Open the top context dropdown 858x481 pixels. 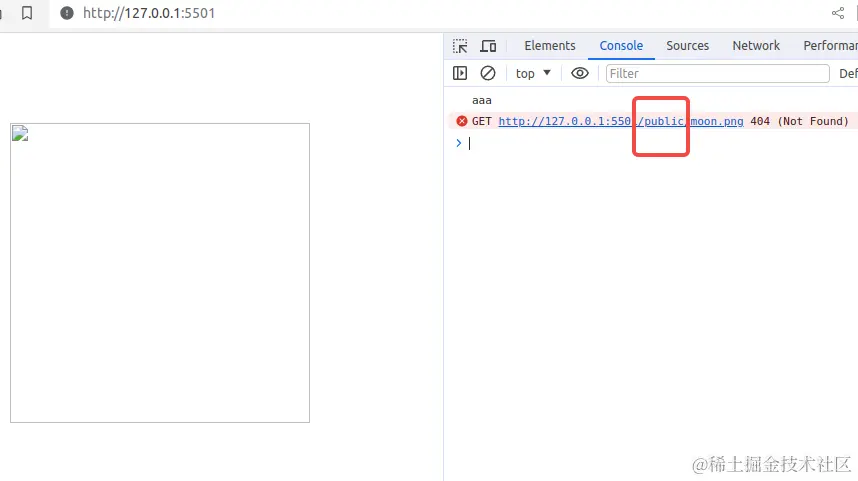pos(533,73)
